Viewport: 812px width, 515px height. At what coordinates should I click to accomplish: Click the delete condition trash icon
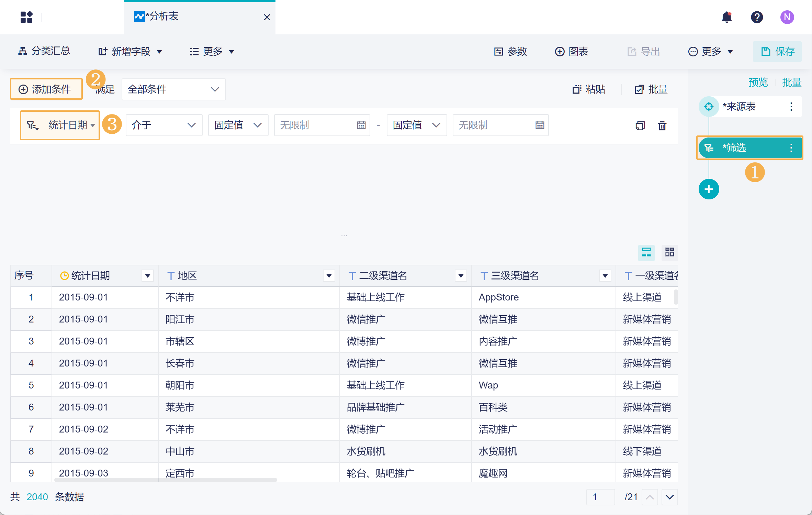click(x=662, y=125)
